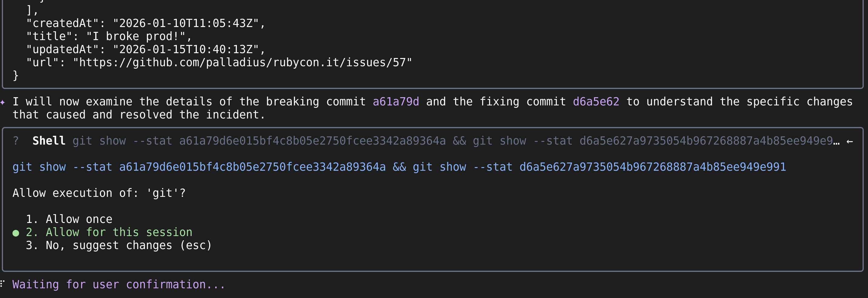Click the Shell label in the command header
868x298 pixels.
click(x=49, y=141)
